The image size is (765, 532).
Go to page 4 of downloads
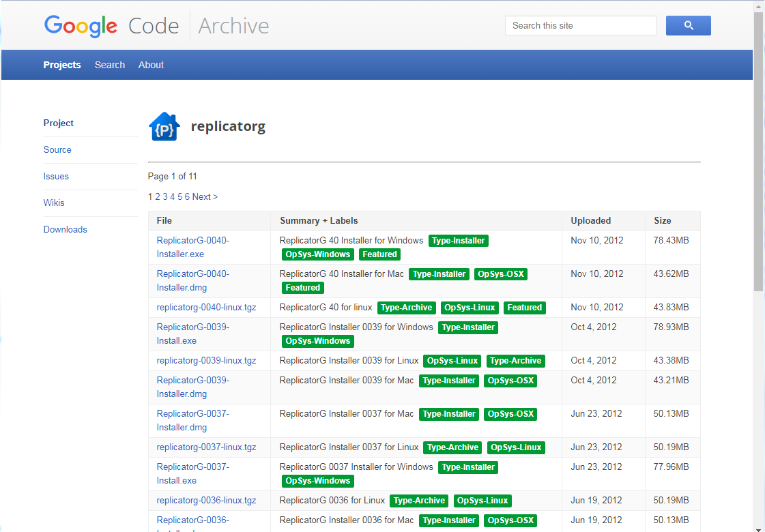(172, 196)
